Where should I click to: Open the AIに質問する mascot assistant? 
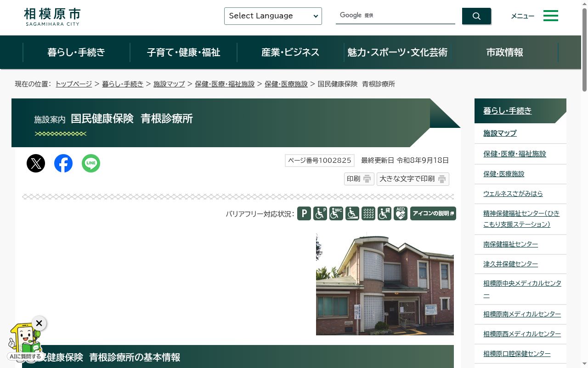tap(25, 343)
